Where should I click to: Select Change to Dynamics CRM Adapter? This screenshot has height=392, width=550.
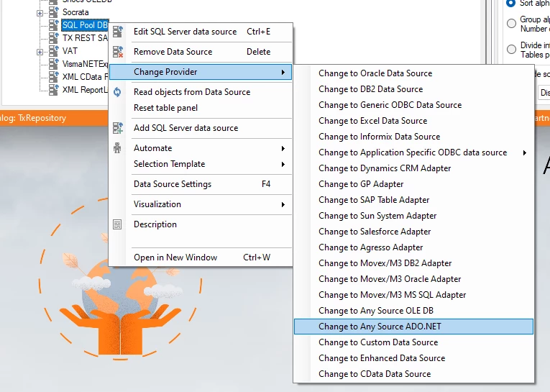[413, 168]
